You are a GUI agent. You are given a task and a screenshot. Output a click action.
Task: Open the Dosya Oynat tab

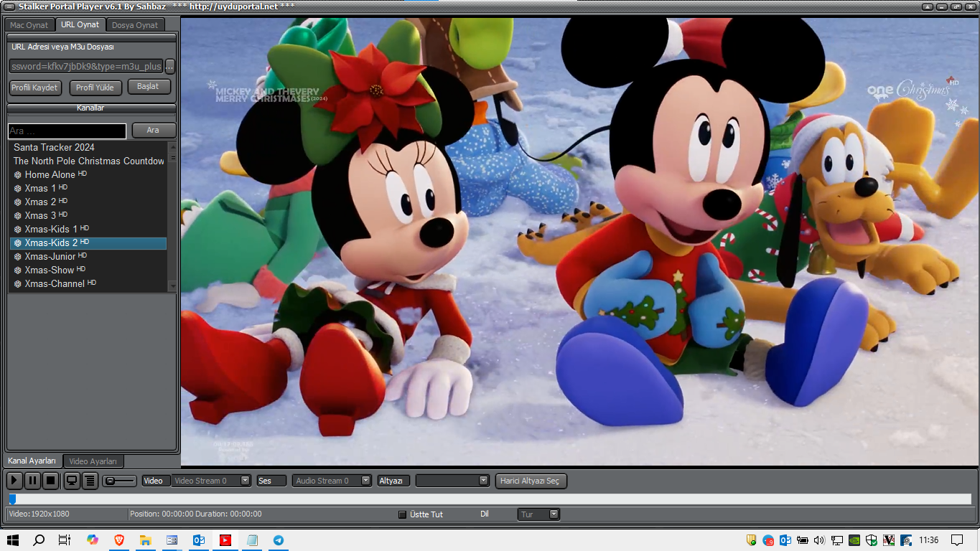click(135, 25)
